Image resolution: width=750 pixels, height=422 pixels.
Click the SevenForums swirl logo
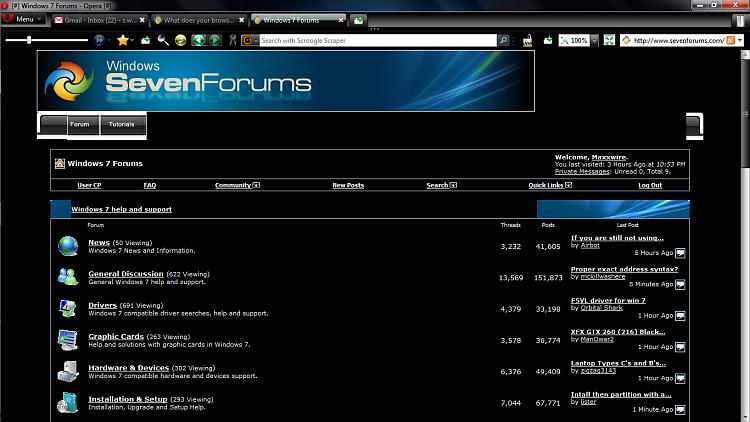pyautogui.click(x=68, y=81)
